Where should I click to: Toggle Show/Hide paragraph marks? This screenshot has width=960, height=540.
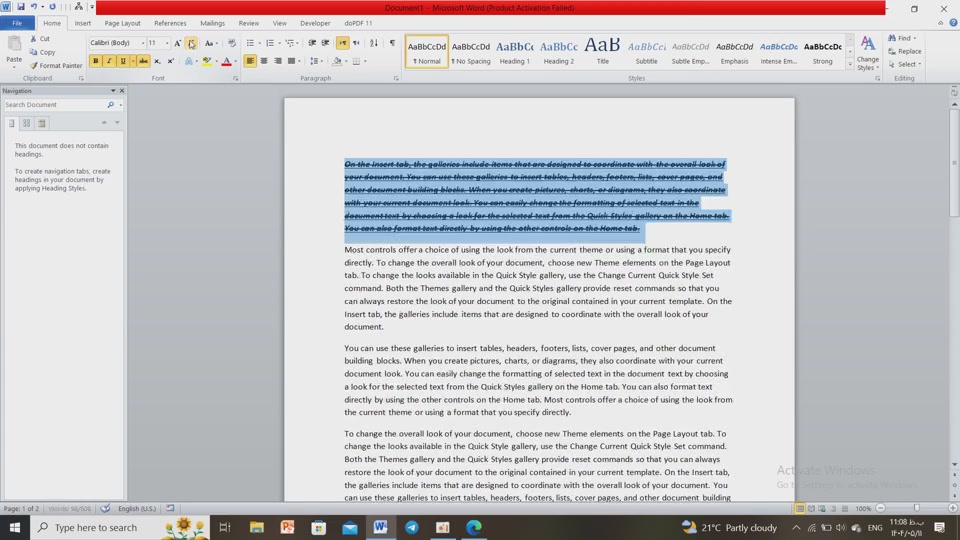[x=392, y=43]
